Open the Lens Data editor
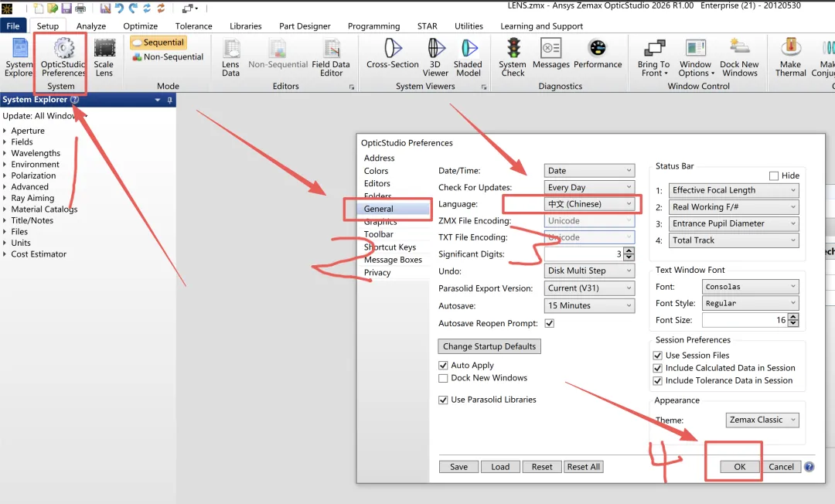 click(x=230, y=57)
